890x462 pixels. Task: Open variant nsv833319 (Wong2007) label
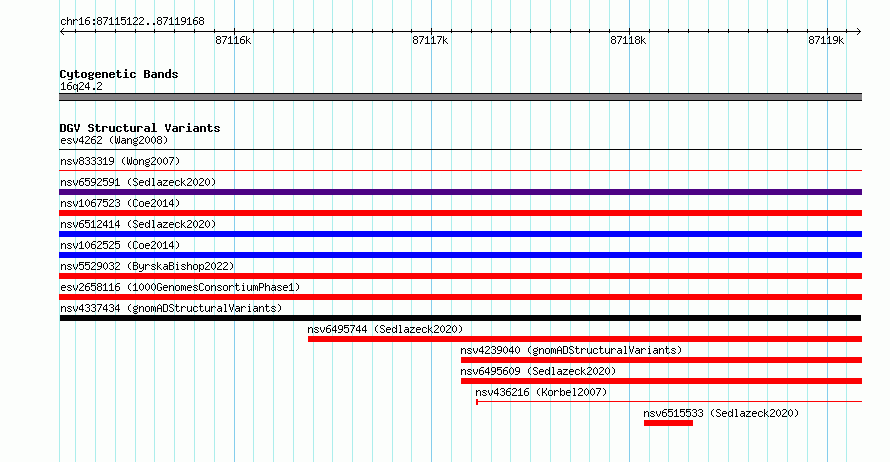(120, 161)
